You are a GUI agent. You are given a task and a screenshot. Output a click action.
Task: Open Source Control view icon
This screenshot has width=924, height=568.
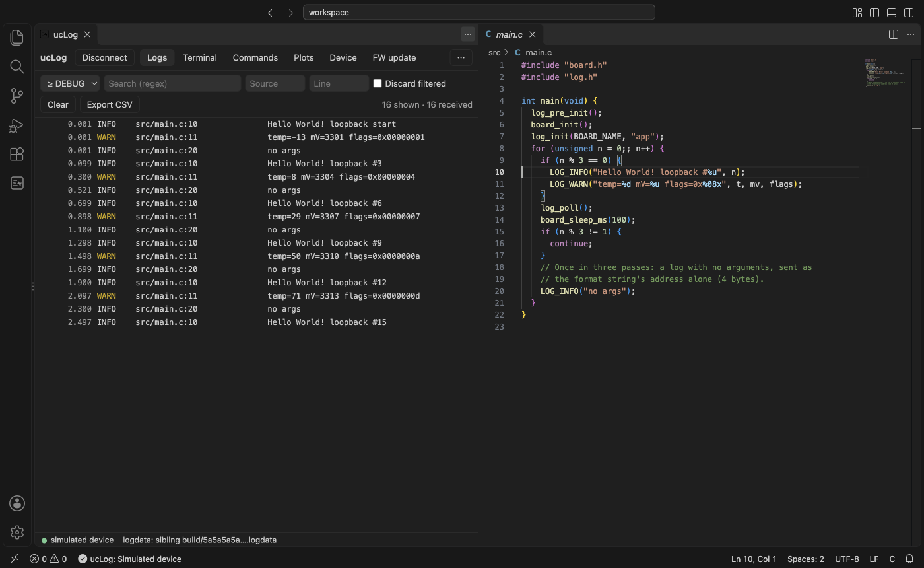point(17,96)
